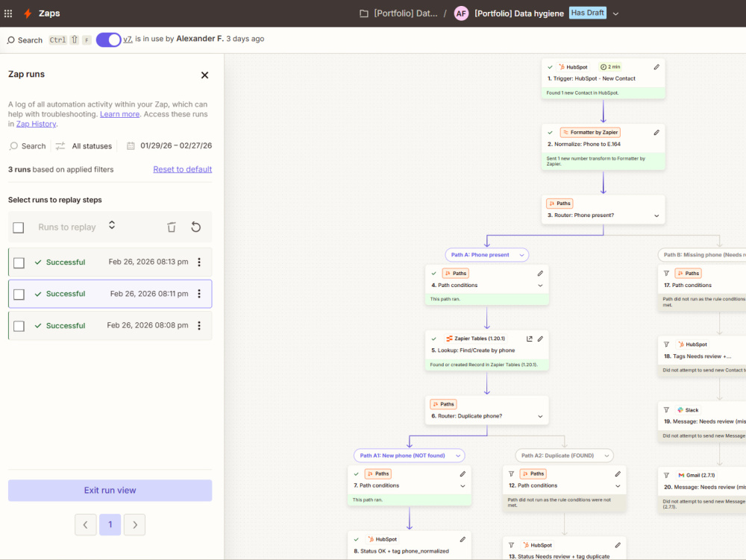746x560 pixels.
Task: Edit step 12 Path conditions pencil icon
Action: click(x=618, y=474)
